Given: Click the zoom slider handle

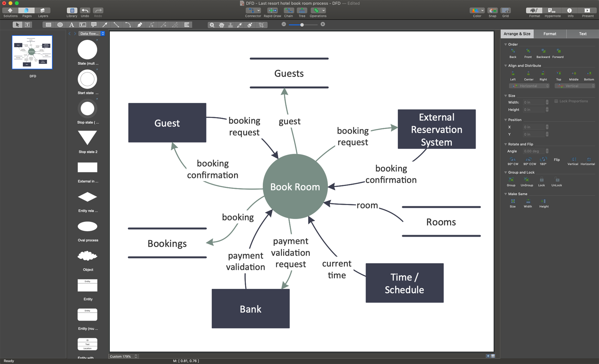Looking at the screenshot, I should click(302, 25).
